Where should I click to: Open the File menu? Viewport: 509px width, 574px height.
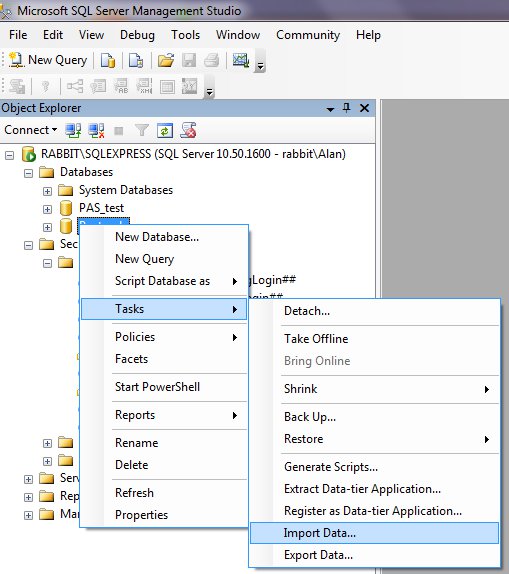[x=18, y=35]
